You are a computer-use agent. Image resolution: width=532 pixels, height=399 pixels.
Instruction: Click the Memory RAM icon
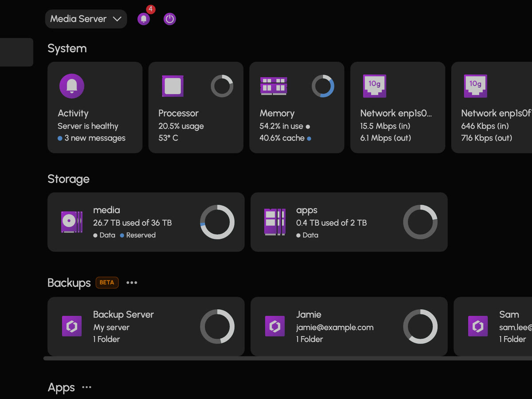point(274,86)
